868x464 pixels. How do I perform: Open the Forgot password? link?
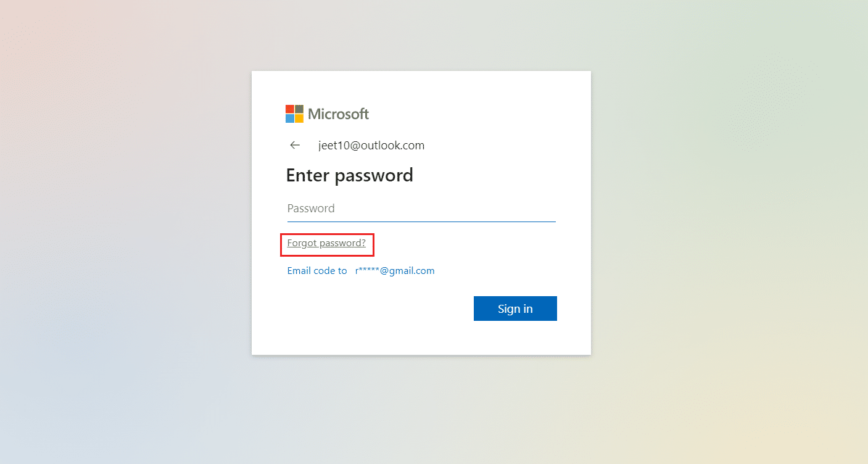tap(326, 243)
